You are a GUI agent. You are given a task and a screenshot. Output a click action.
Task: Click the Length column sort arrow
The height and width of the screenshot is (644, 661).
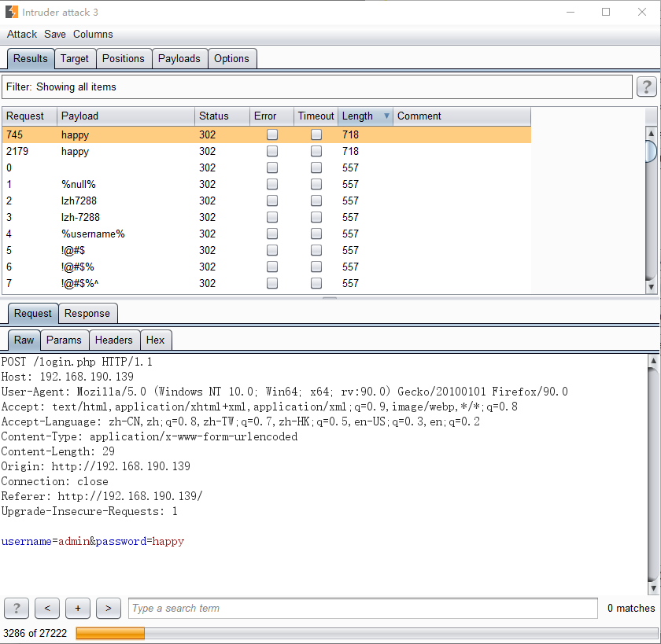tap(386, 116)
